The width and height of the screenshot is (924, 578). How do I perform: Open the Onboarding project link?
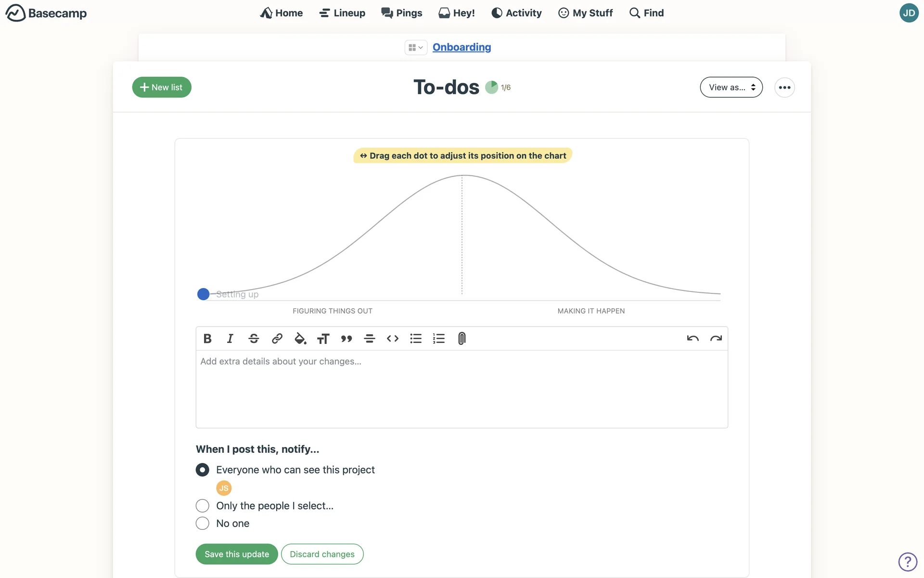tap(462, 47)
